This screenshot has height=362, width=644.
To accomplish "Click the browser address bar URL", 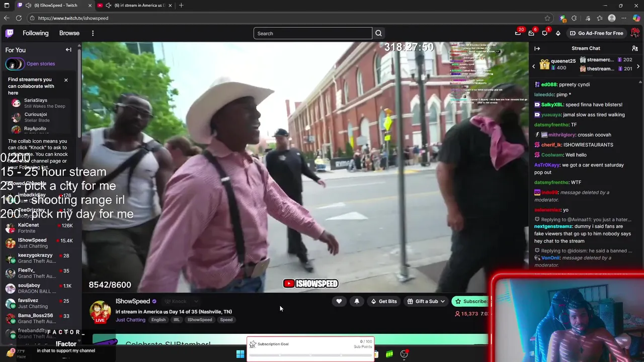I will point(73,18).
